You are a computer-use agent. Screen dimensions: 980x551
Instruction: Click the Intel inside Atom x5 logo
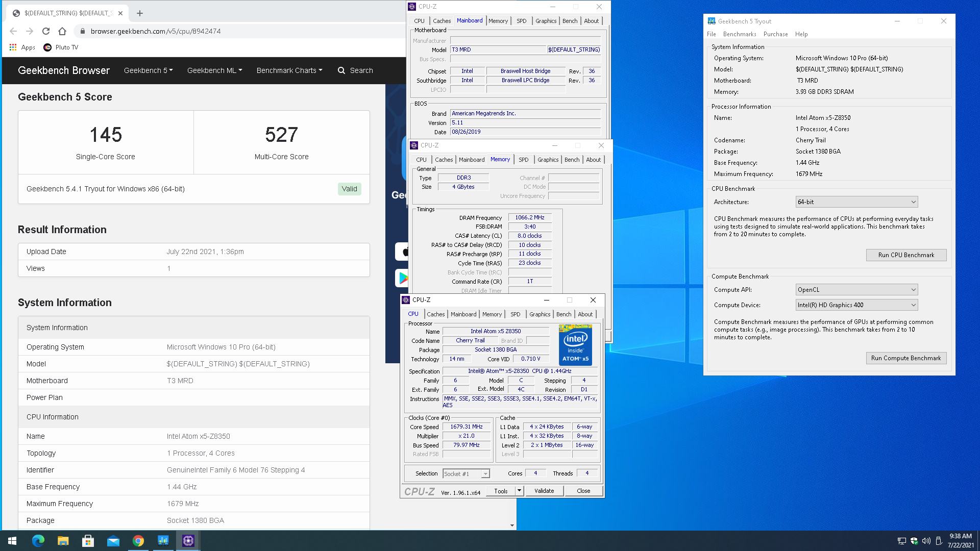[x=575, y=344]
